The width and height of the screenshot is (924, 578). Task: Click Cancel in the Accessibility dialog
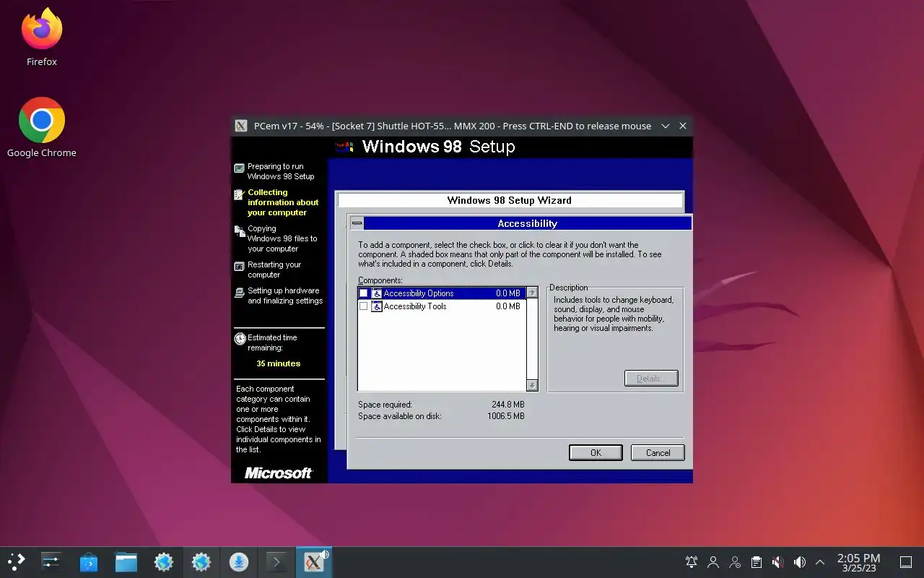658,452
